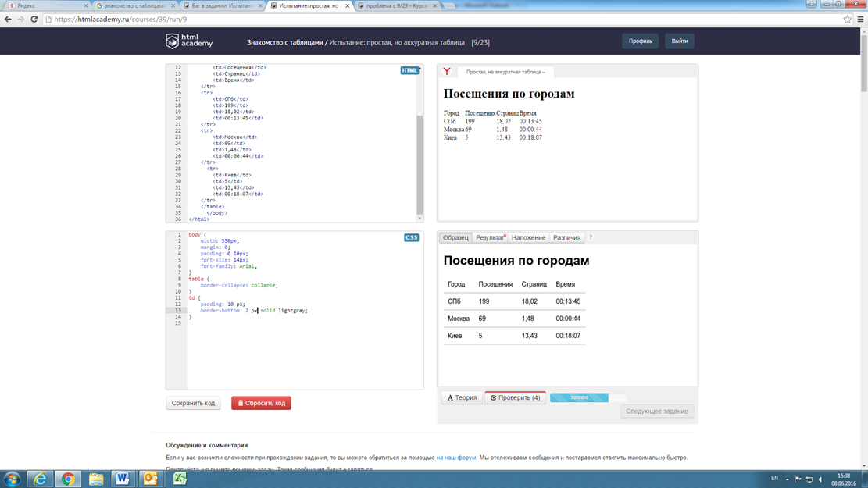This screenshot has width=868, height=488.
Task: Switch to the 'знакомство с таблицами' Google tab
Action: [134, 5]
